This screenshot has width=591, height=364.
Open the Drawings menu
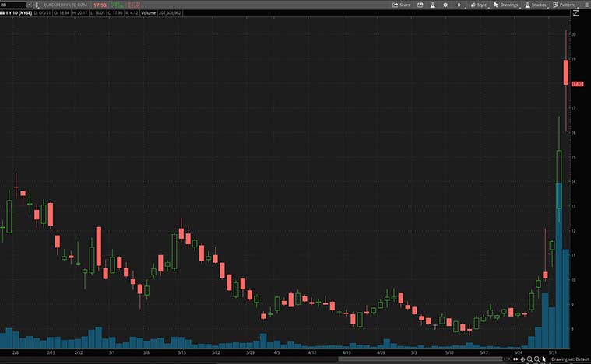(505, 5)
